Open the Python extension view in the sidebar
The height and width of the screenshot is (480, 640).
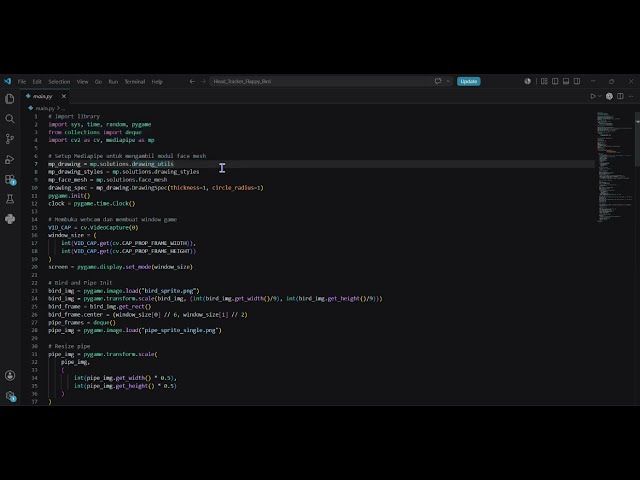click(x=10, y=219)
